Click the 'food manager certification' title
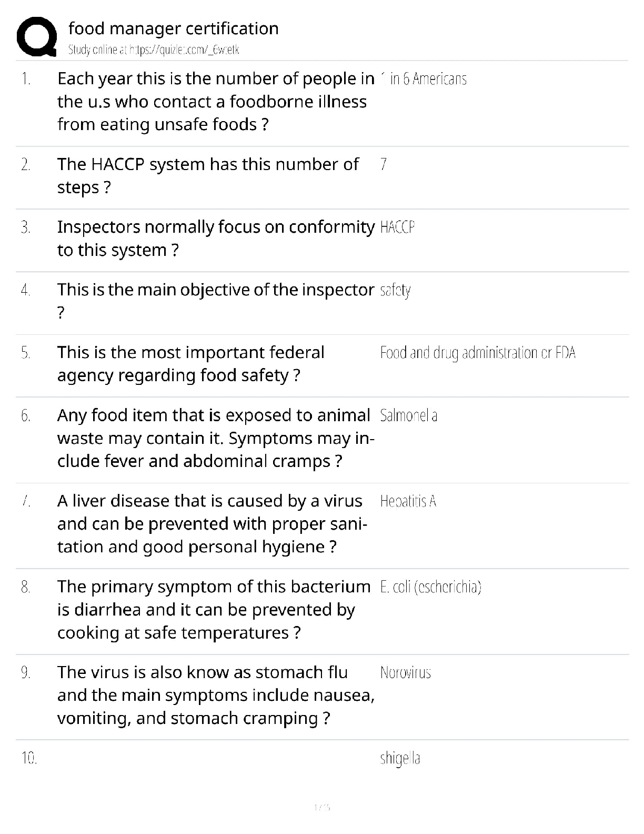The width and height of the screenshot is (644, 834). point(174,28)
